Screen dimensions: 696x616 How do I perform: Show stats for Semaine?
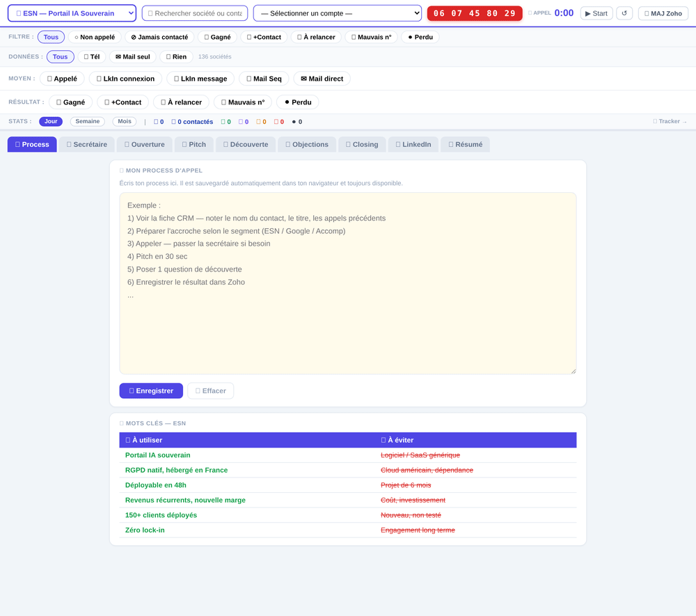[x=88, y=121]
